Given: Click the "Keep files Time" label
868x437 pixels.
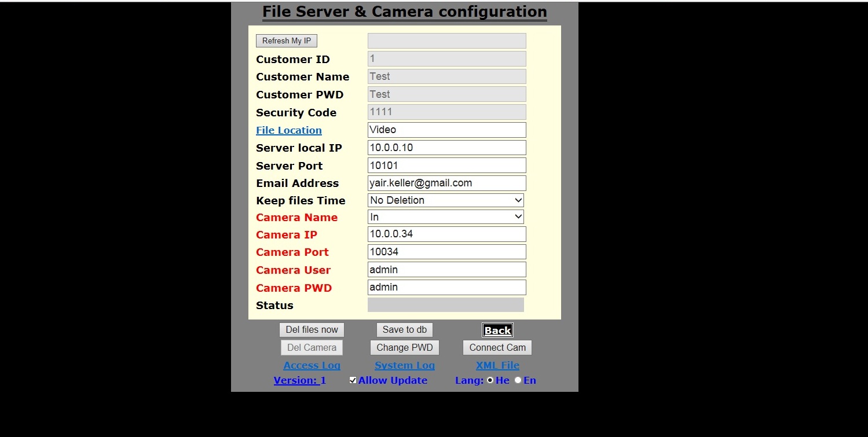Looking at the screenshot, I should tap(301, 201).
